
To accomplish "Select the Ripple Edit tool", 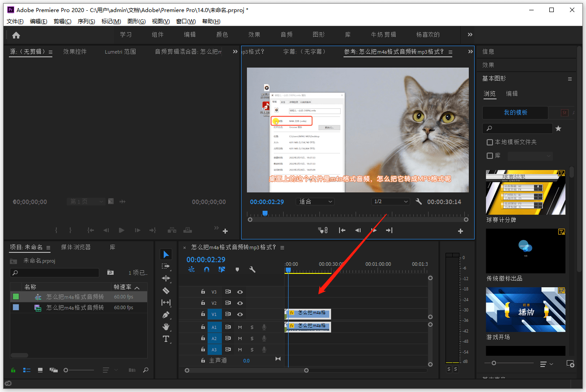I will 166,278.
